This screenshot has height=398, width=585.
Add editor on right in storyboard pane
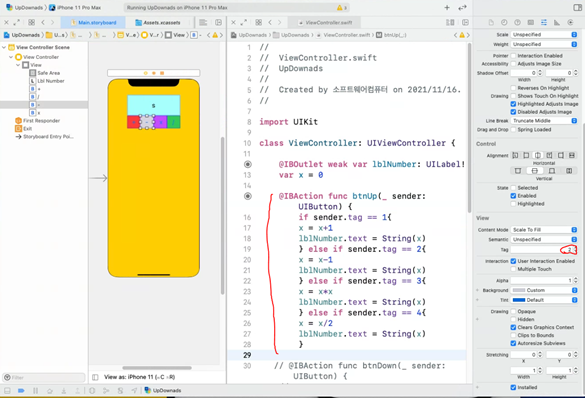coord(219,23)
